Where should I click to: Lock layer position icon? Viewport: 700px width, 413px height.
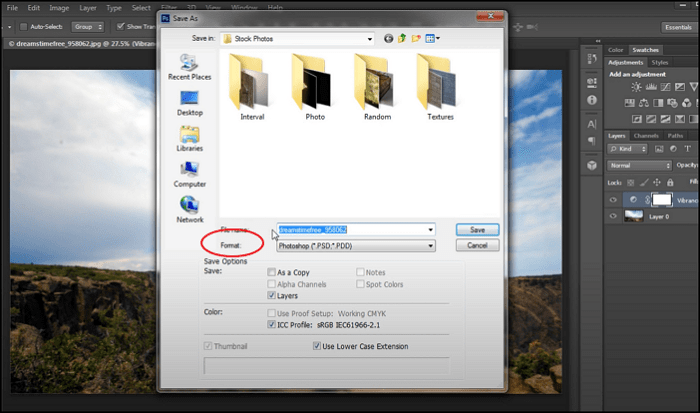pos(657,182)
